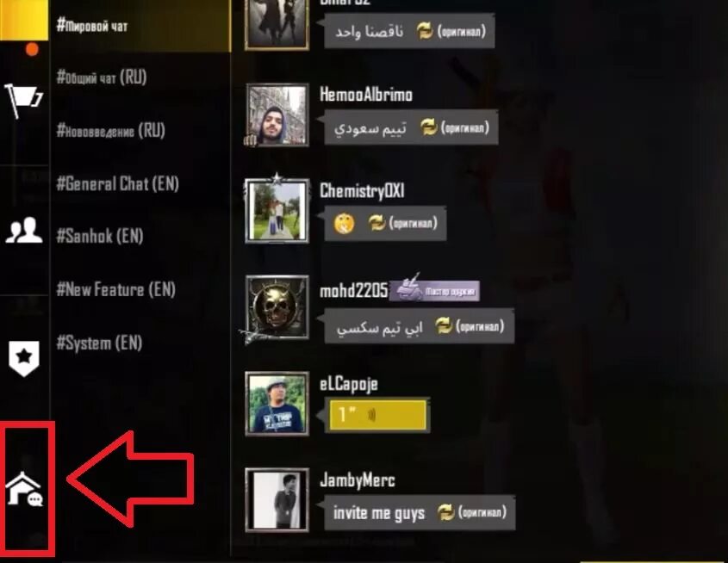Click mohd2205's weapon master title badge
The height and width of the screenshot is (563, 728).
coord(434,290)
